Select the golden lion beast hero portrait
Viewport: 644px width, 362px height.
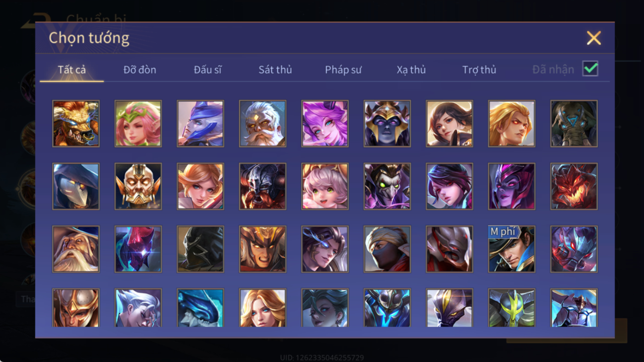tap(76, 124)
